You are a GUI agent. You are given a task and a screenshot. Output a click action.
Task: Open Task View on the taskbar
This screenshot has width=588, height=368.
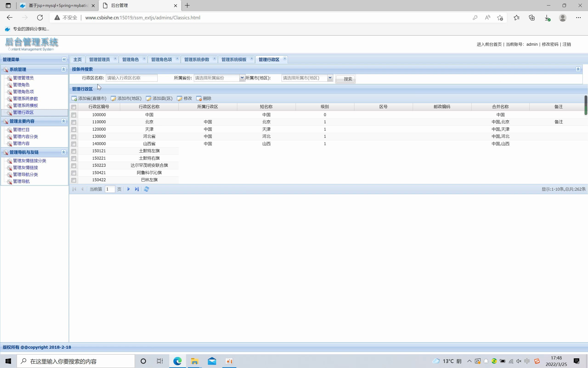click(x=160, y=361)
